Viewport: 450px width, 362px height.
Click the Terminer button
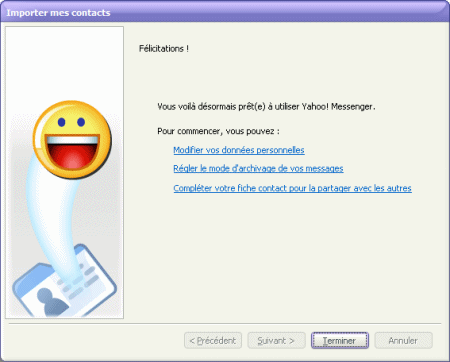tap(340, 340)
